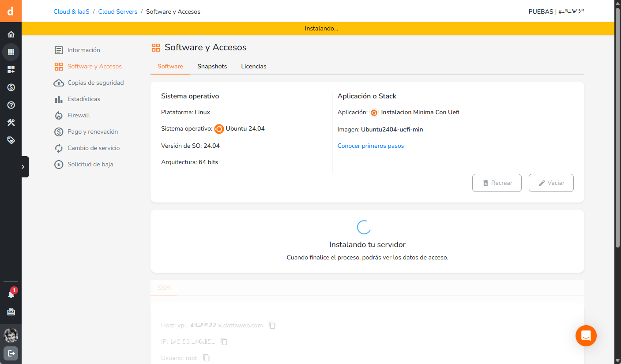Image resolution: width=621 pixels, height=364 pixels.
Task: Click the Ubuntu logo next to Ubuntu 24.04
Action: [219, 129]
